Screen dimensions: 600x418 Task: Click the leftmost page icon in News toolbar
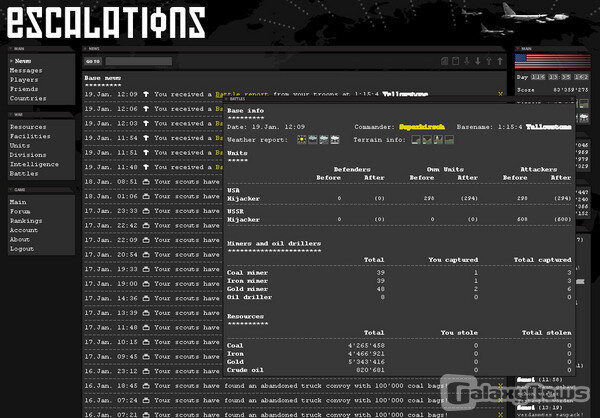pos(444,61)
